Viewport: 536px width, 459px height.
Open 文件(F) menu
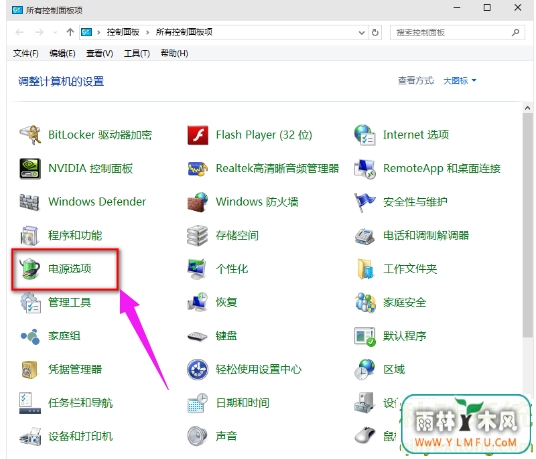point(26,53)
